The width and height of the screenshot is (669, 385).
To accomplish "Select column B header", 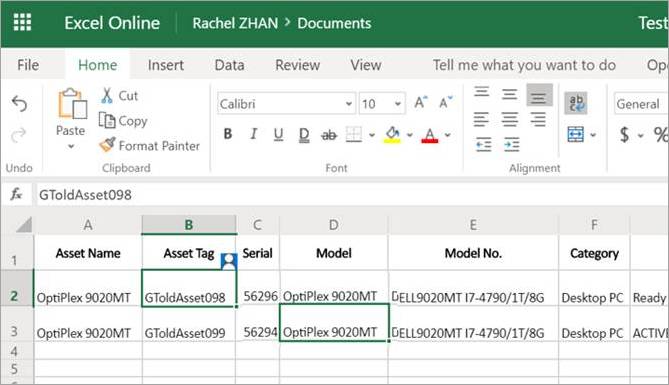I will tap(189, 225).
